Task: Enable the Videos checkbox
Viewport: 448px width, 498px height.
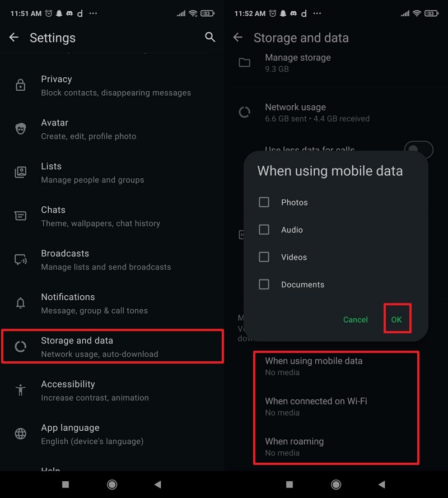Action: (x=264, y=257)
